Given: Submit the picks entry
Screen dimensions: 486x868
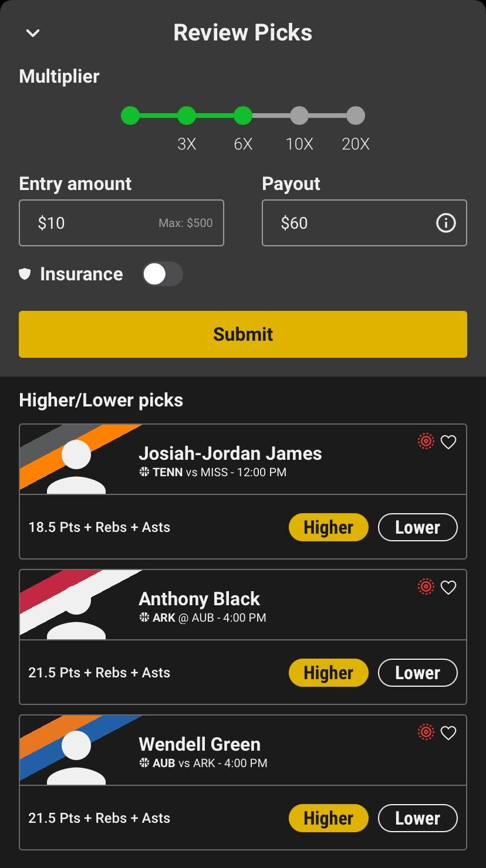Looking at the screenshot, I should 243,334.
